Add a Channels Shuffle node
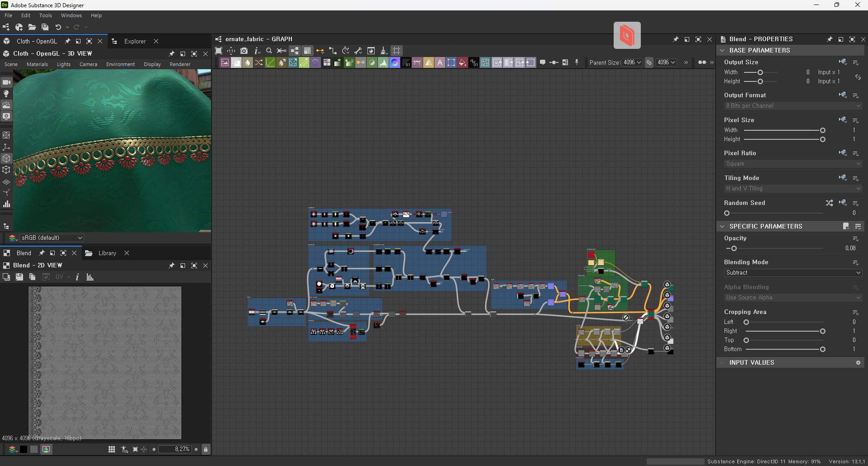 (x=259, y=62)
